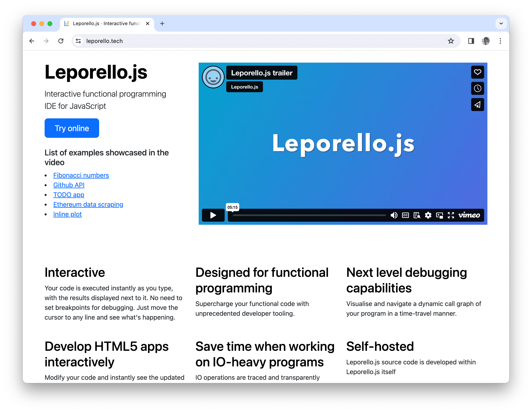Open the transcript search in the player
The image size is (532, 413).
point(417,215)
